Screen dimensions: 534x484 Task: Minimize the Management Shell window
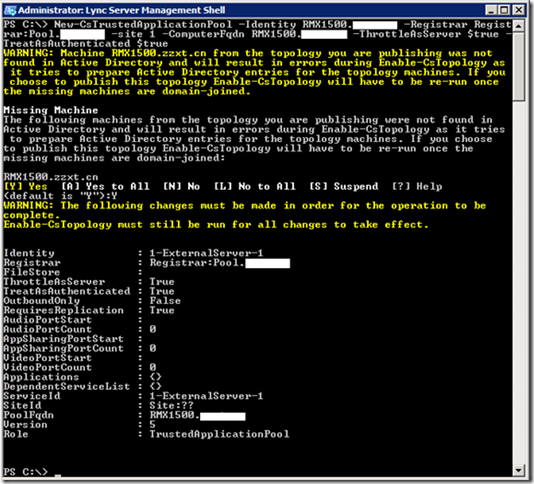click(x=491, y=10)
